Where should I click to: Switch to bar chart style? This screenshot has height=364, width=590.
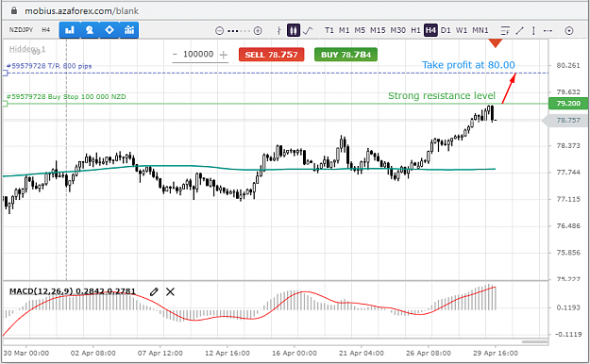[278, 30]
